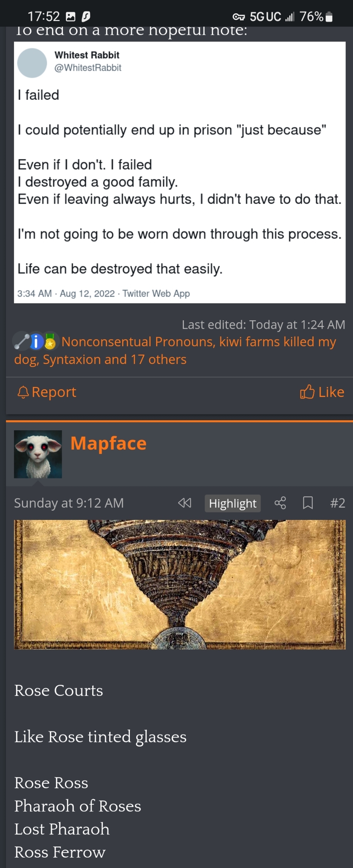Image resolution: width=353 pixels, height=868 pixels.
Task: Open the reaction icons summary
Action: 35,341
